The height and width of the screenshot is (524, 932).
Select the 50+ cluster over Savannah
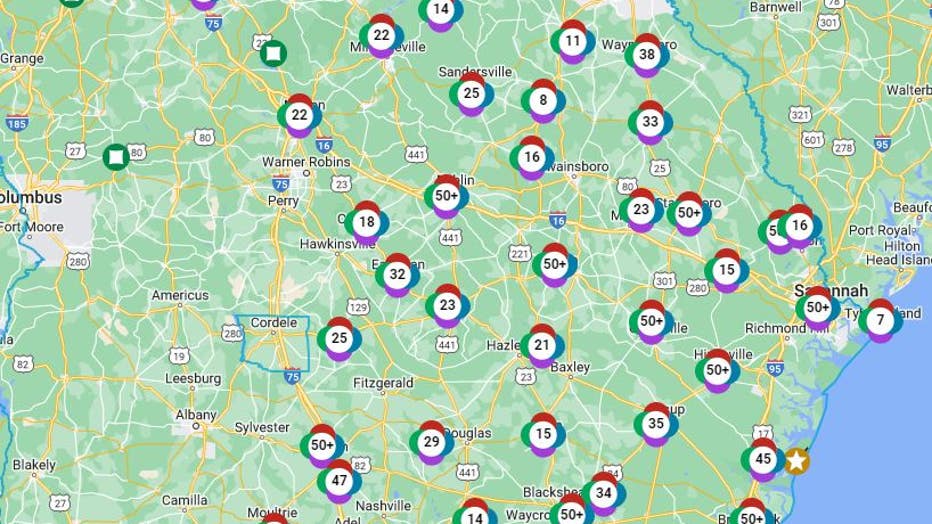point(818,308)
